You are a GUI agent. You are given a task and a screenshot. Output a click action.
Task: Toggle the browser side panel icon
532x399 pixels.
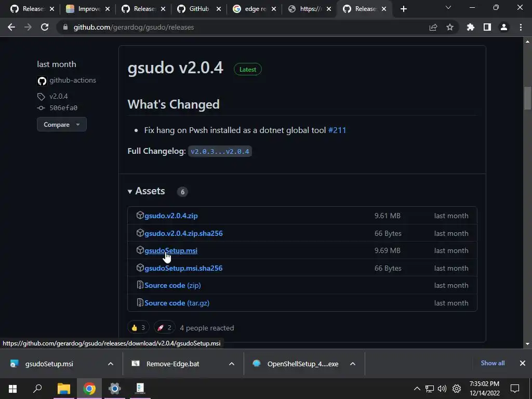click(x=487, y=27)
